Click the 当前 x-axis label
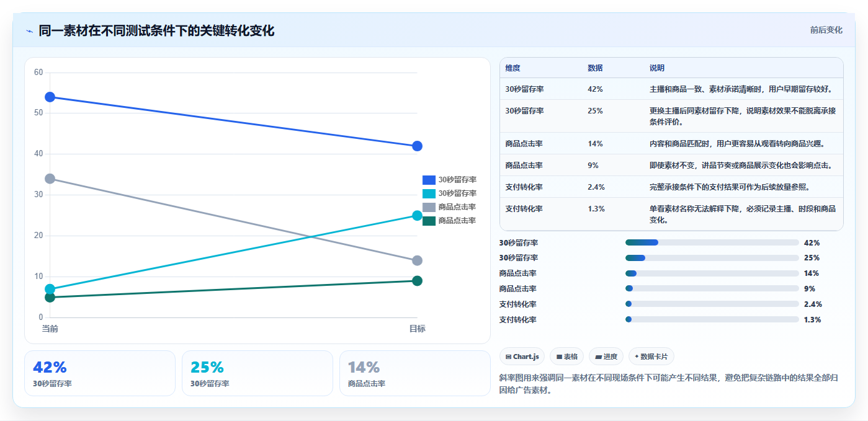868x421 pixels. tap(50, 329)
